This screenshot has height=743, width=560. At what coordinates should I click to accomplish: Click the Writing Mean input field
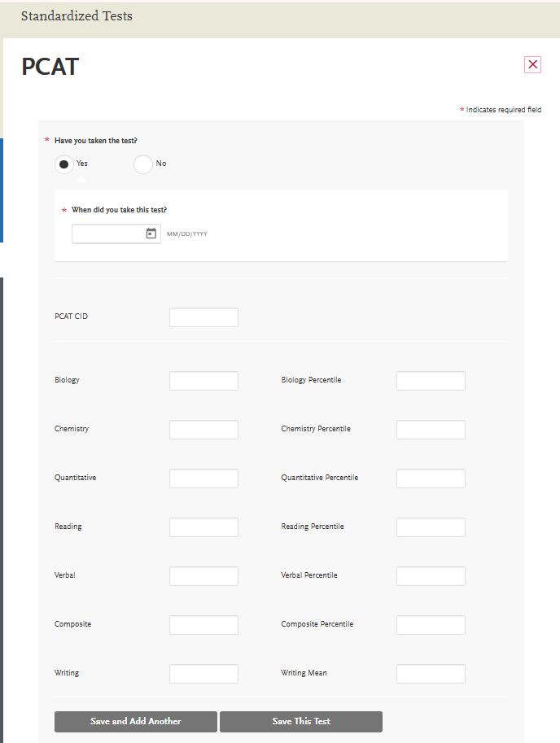tap(431, 673)
